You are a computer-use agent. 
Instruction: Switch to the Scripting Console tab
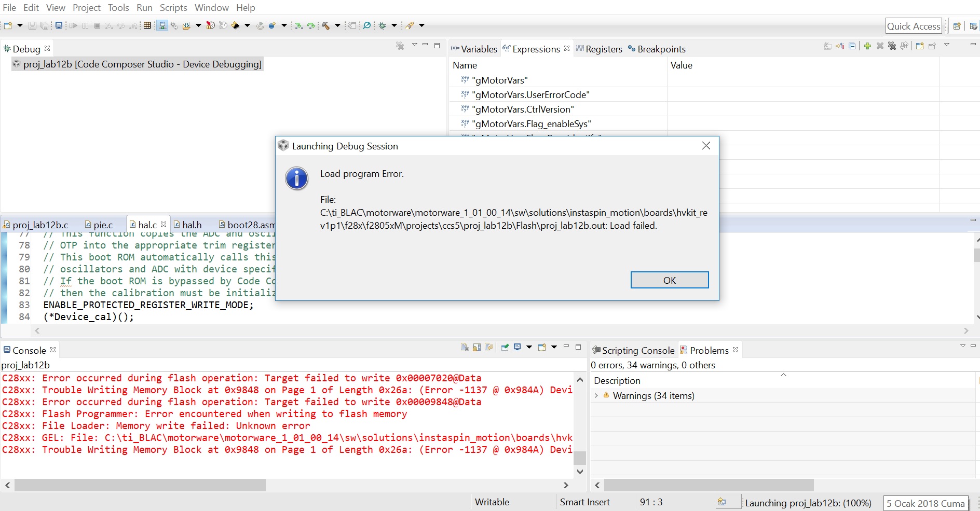(x=633, y=350)
